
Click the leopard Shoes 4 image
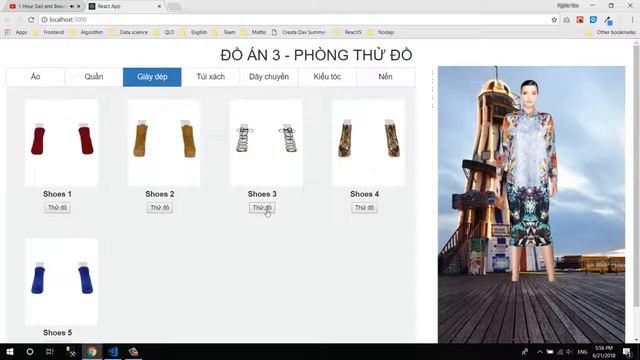(x=369, y=143)
